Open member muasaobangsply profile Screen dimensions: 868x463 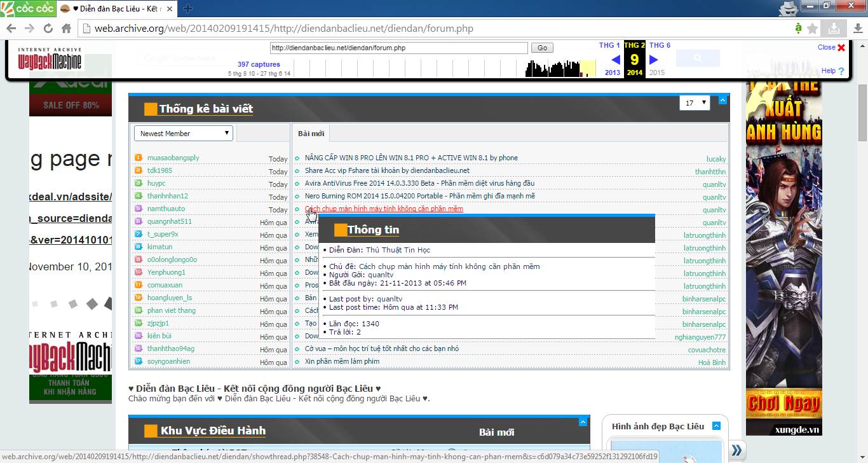tap(173, 158)
